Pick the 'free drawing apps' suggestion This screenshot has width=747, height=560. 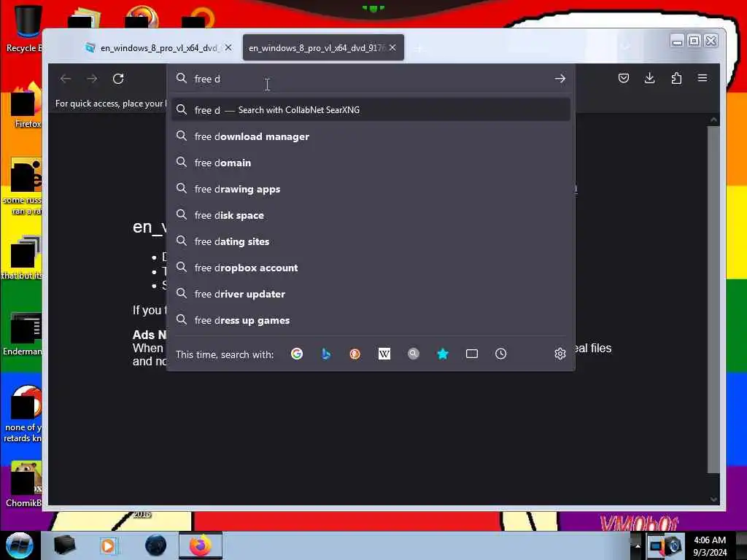(x=371, y=189)
